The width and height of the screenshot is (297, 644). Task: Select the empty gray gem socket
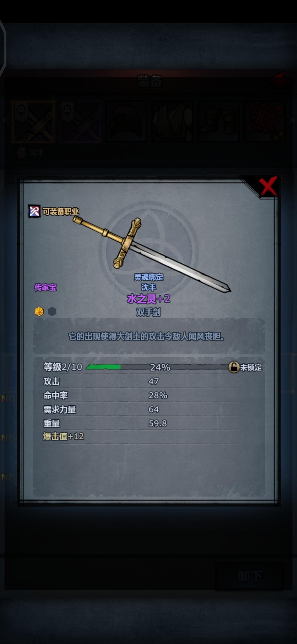tap(52, 312)
